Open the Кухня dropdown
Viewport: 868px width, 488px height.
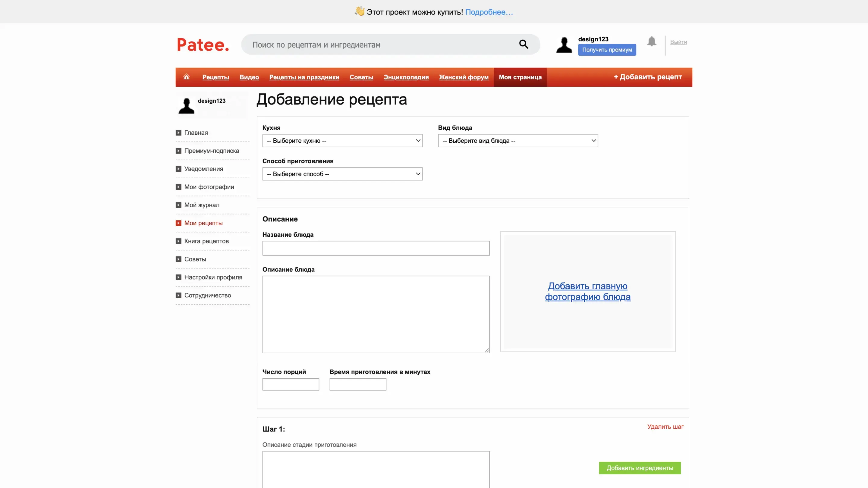(x=342, y=140)
